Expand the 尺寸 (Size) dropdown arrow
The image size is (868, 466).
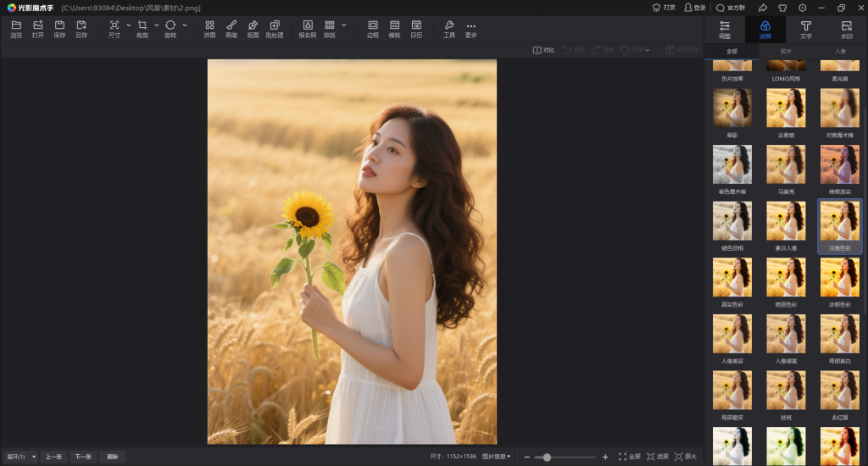pyautogui.click(x=129, y=25)
